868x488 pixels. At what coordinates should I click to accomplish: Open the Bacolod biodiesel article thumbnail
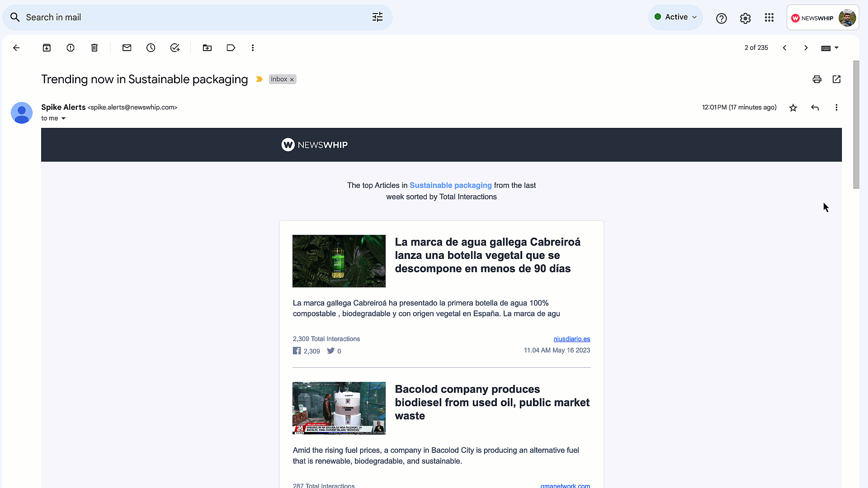pos(339,408)
